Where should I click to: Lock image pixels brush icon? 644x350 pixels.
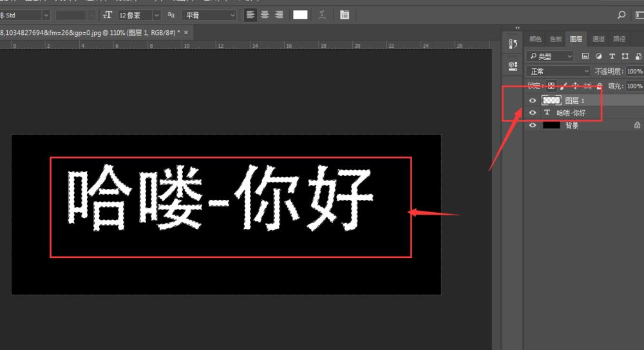click(x=563, y=86)
